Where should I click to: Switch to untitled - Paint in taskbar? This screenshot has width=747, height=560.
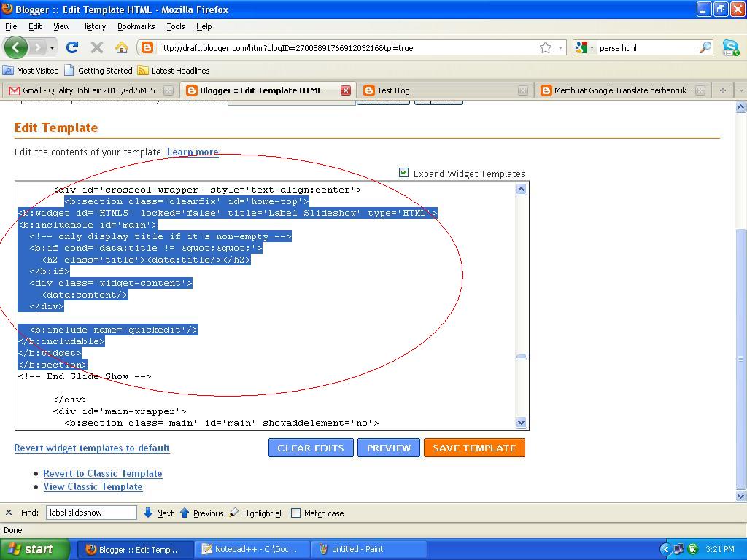tap(368, 550)
